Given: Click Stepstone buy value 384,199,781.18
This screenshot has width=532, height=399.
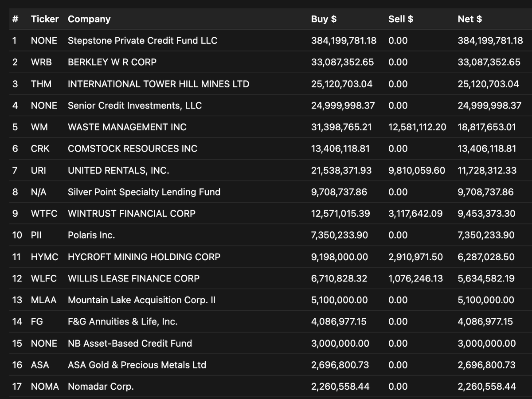Looking at the screenshot, I should 344,41.
